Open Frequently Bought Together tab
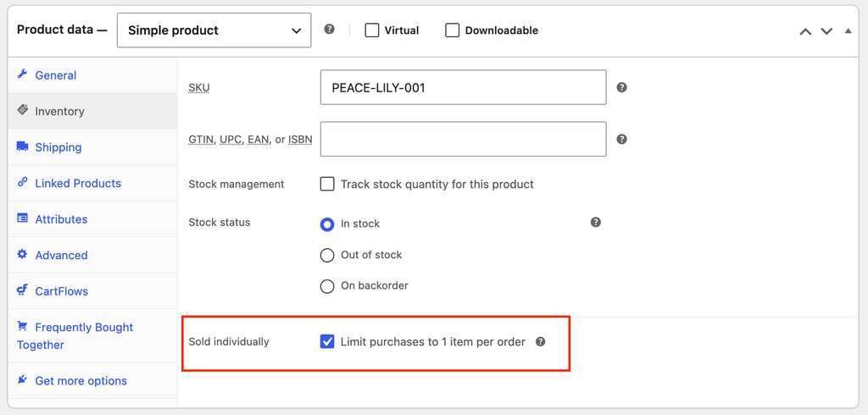The image size is (868, 415). click(92, 336)
